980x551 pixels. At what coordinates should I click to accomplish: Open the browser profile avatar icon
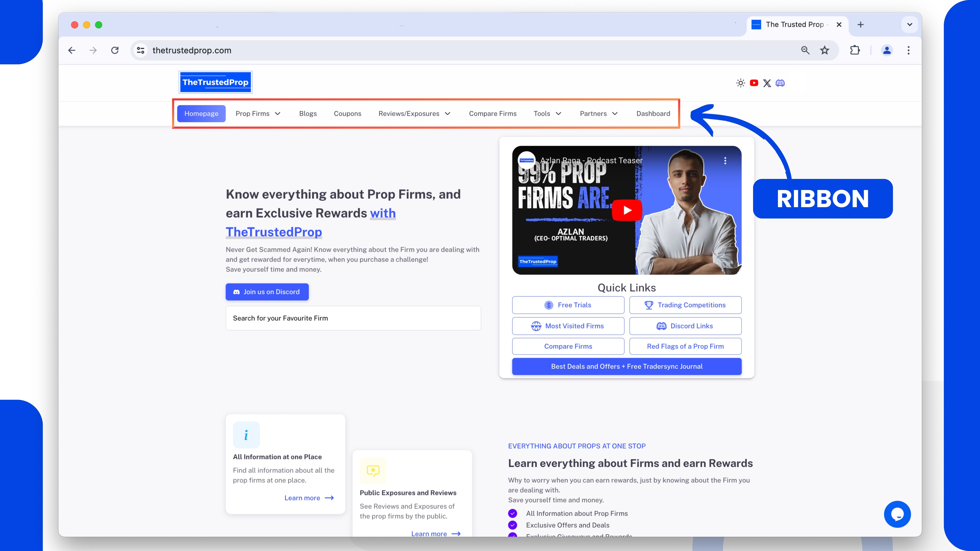[x=887, y=50]
